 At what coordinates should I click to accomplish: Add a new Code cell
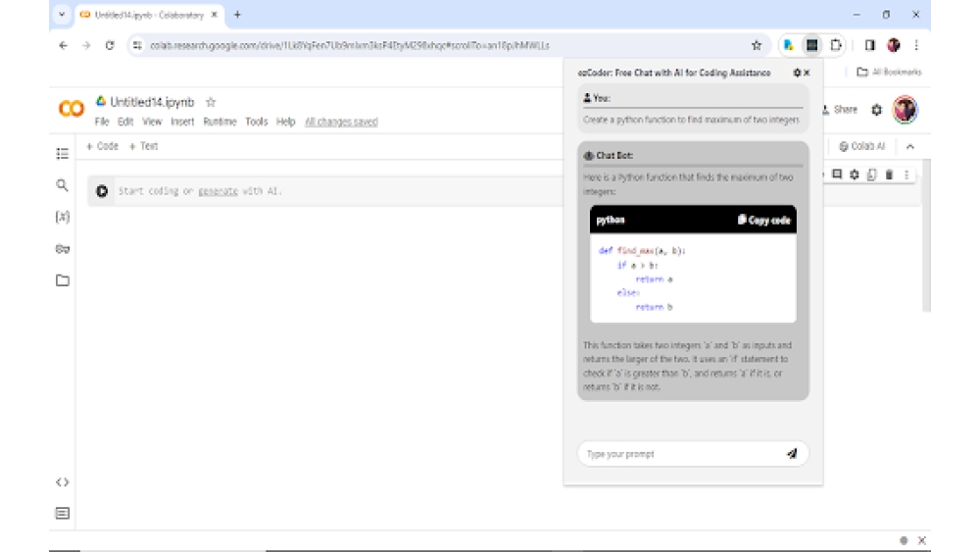[x=103, y=146]
